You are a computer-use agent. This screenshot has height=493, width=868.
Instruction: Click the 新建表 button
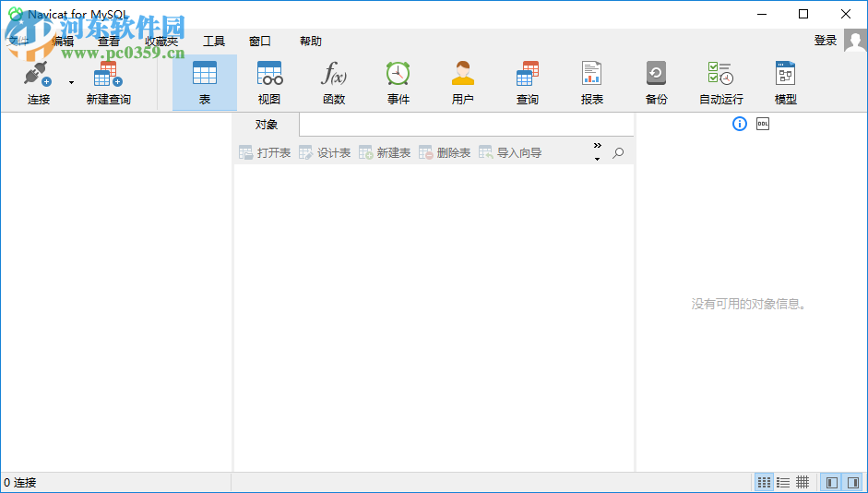(x=384, y=153)
